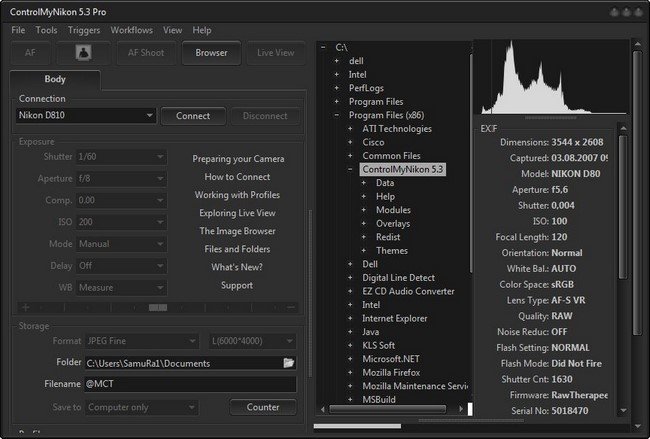
Task: Open the WB Measure dropdown
Action: pyautogui.click(x=121, y=287)
